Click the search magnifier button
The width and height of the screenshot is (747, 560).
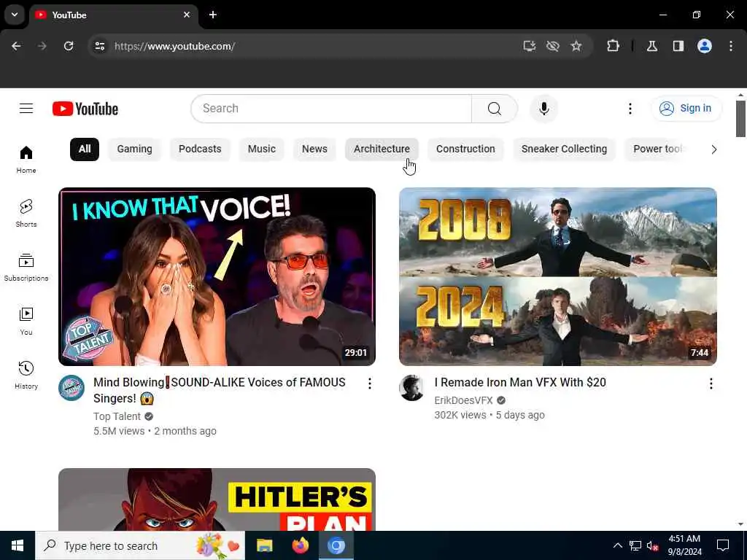click(x=495, y=109)
